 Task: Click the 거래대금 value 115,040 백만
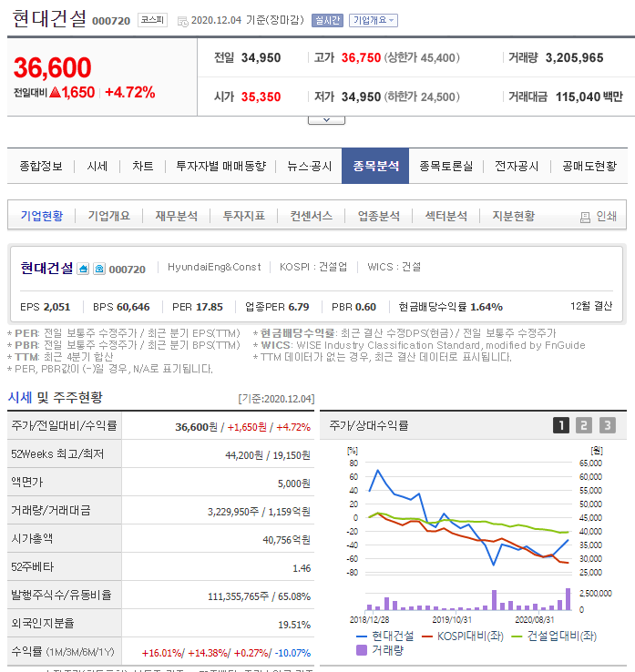[x=589, y=97]
